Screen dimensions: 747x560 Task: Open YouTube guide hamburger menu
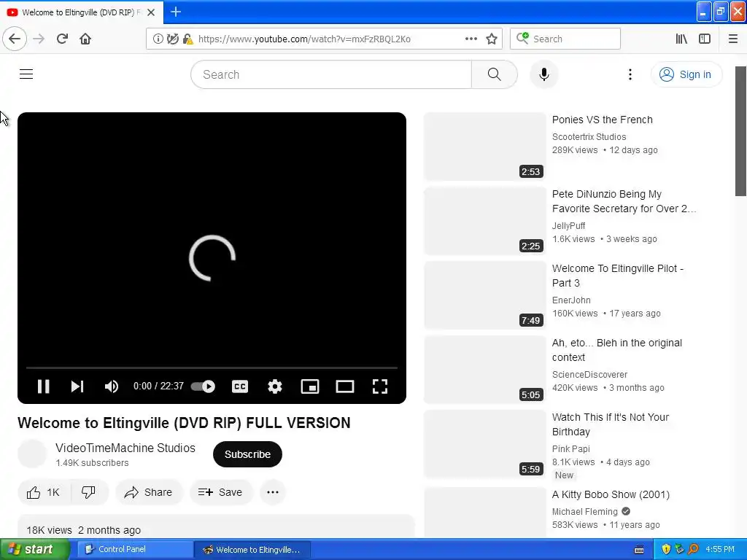click(26, 74)
